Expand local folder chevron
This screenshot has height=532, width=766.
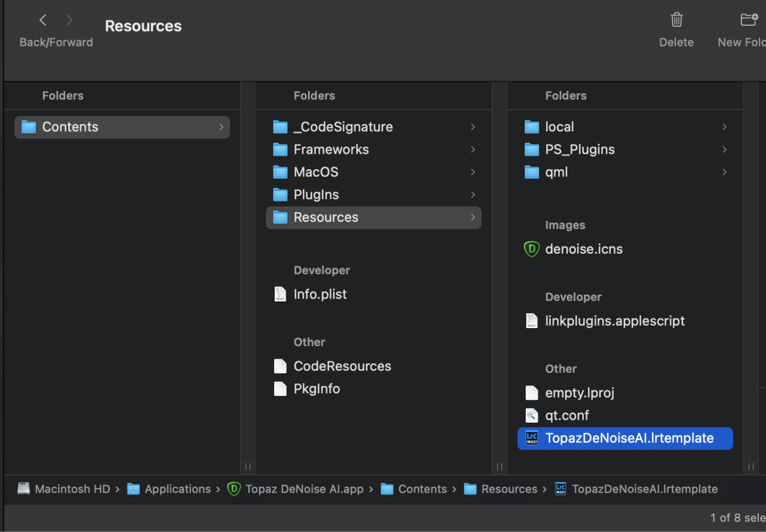coord(724,127)
